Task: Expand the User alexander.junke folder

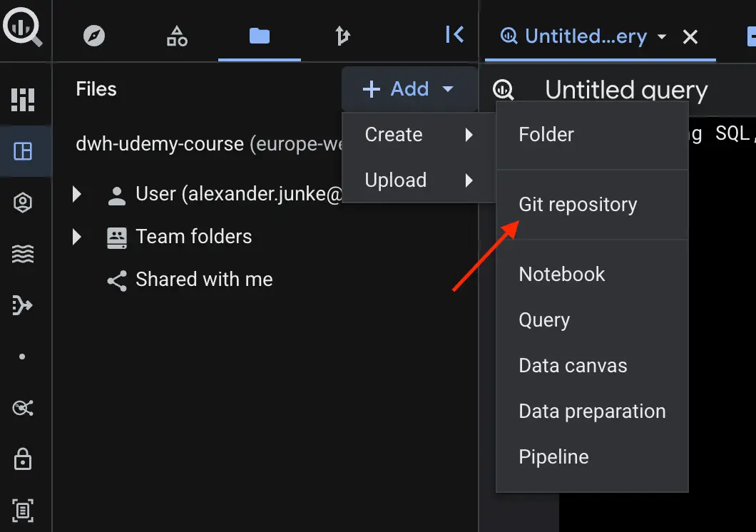Action: tap(76, 194)
